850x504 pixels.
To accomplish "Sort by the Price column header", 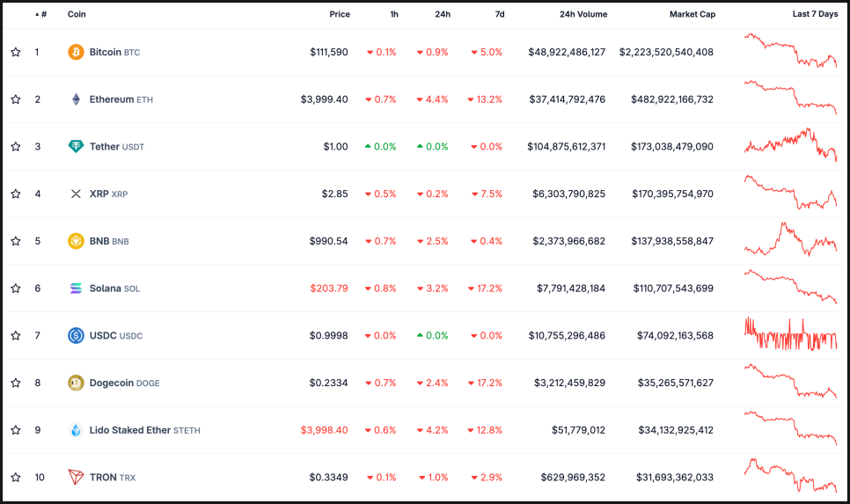I will click(340, 14).
